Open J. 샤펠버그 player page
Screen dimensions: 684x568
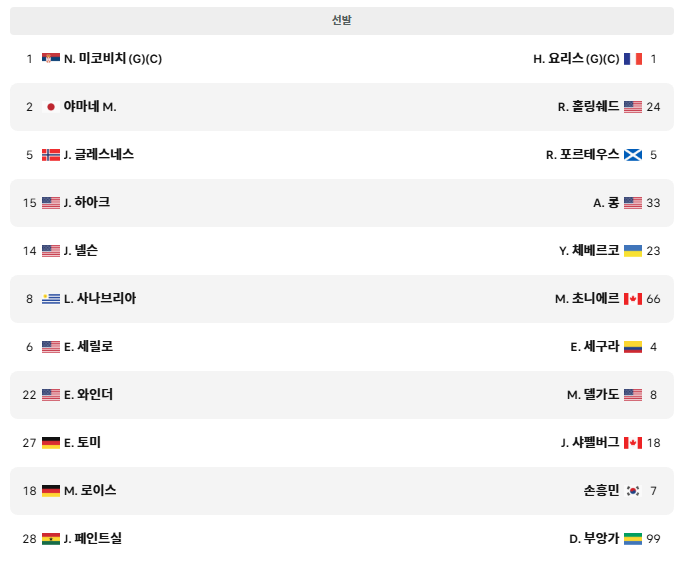point(590,442)
